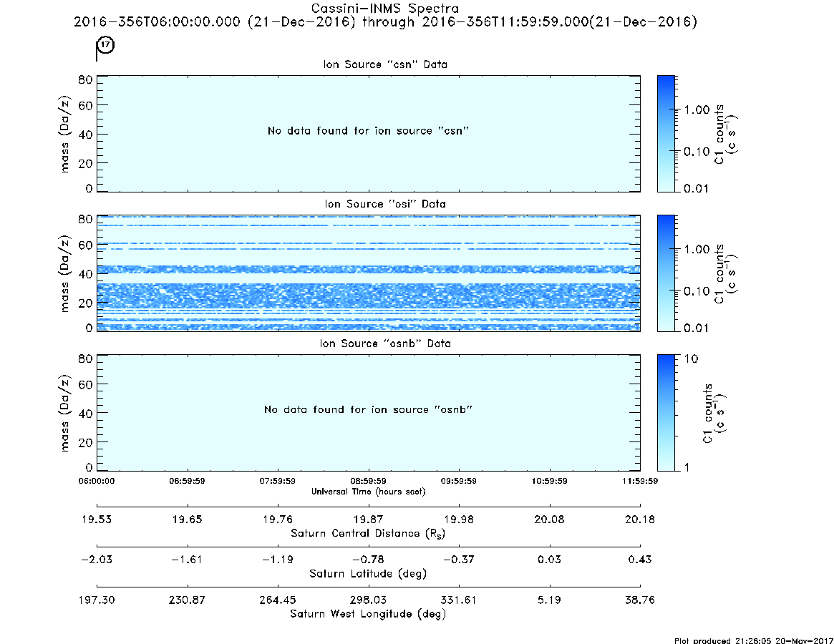The width and height of the screenshot is (834, 644).
Task: Click the 10 tick on osnb colorbar
Action: [x=691, y=359]
